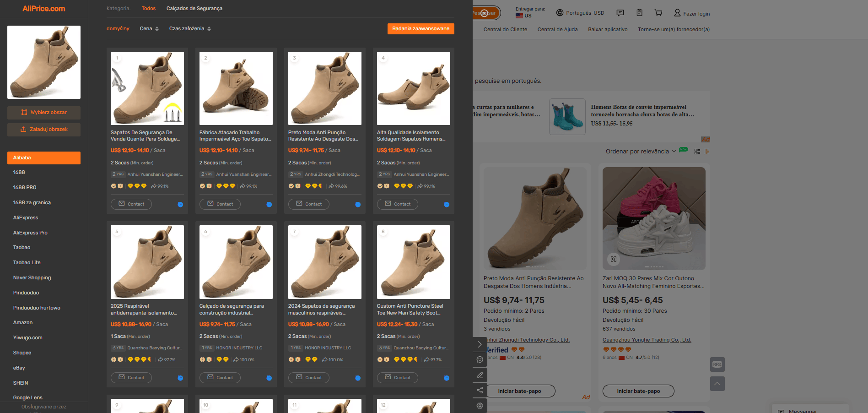The width and height of the screenshot is (868, 413).
Task: Click the share icon on side panel
Action: point(480,390)
